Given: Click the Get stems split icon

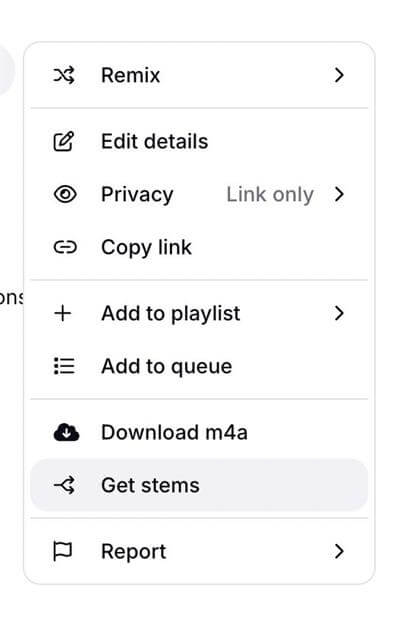Looking at the screenshot, I should pos(65,485).
